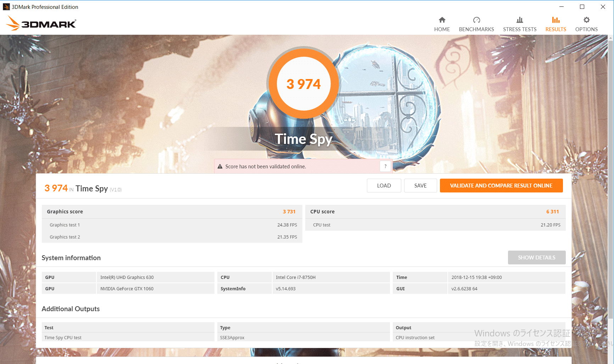Click the question mark help button

(385, 166)
